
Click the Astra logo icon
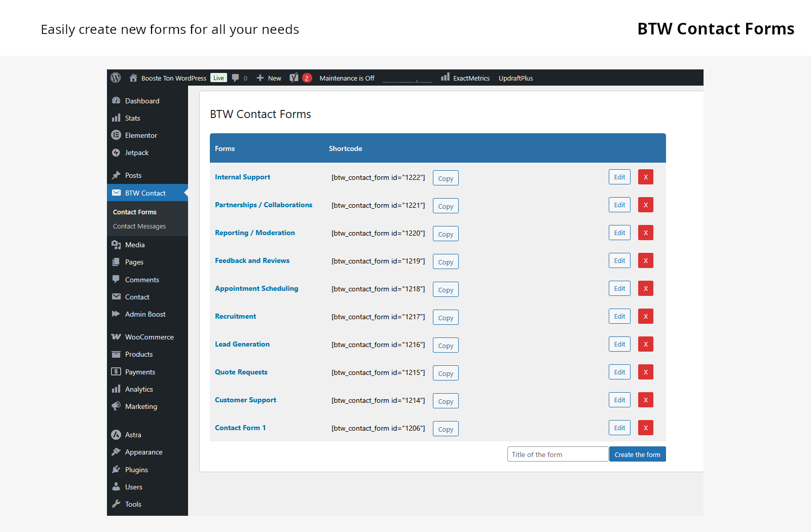pyautogui.click(x=116, y=434)
